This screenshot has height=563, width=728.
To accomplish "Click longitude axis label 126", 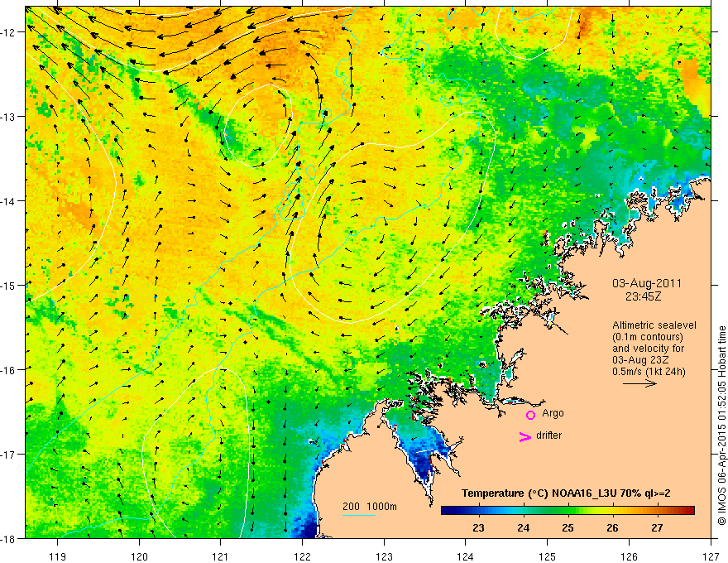I will [629, 556].
